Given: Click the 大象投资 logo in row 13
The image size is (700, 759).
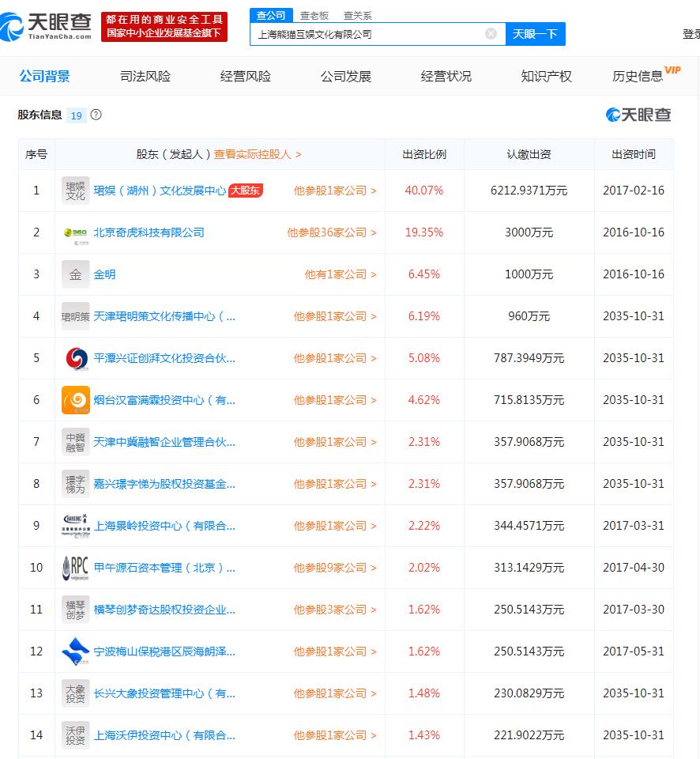Looking at the screenshot, I should (x=76, y=693).
